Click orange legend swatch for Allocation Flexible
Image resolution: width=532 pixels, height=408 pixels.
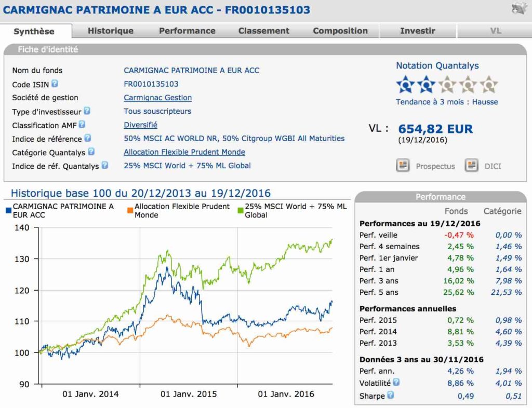(x=130, y=210)
